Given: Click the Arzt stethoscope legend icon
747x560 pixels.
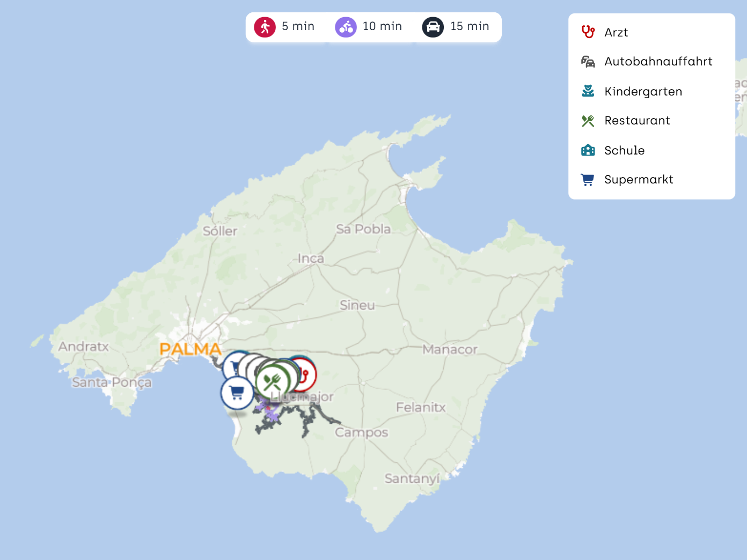Looking at the screenshot, I should point(588,32).
